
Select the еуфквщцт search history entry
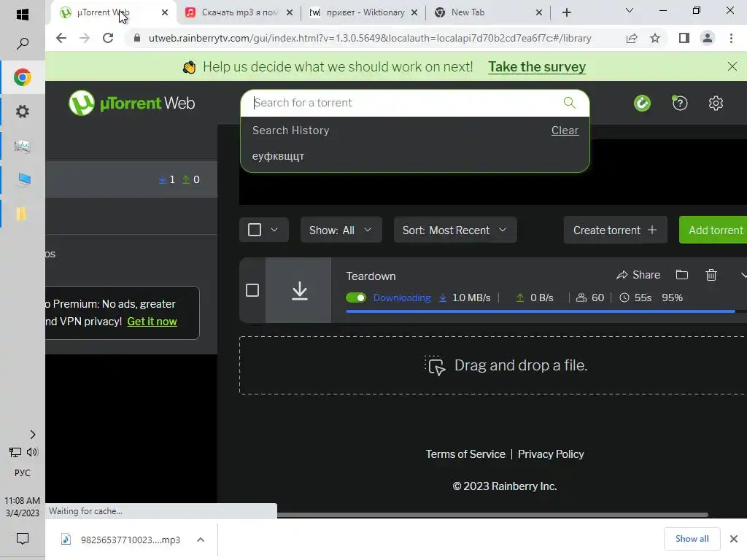(x=278, y=156)
